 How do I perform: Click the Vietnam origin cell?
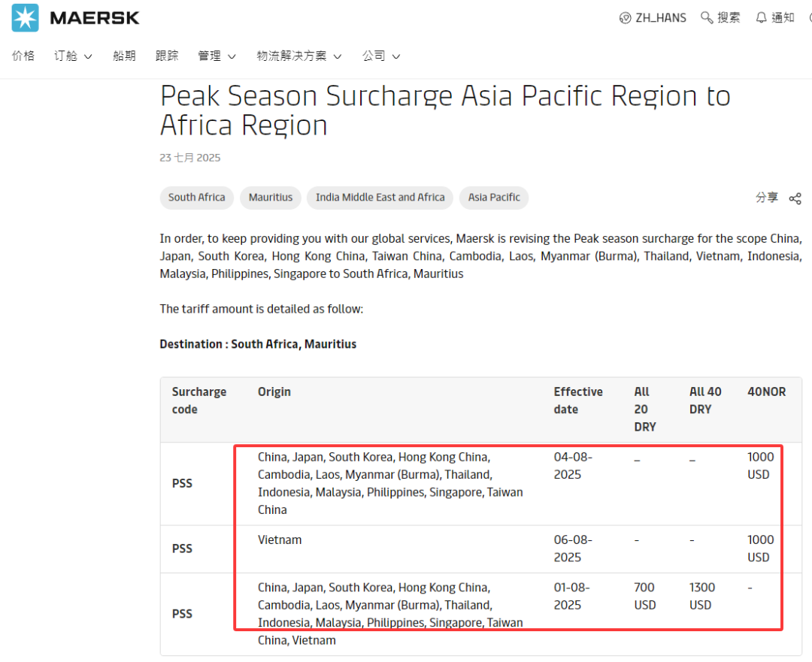click(x=280, y=540)
